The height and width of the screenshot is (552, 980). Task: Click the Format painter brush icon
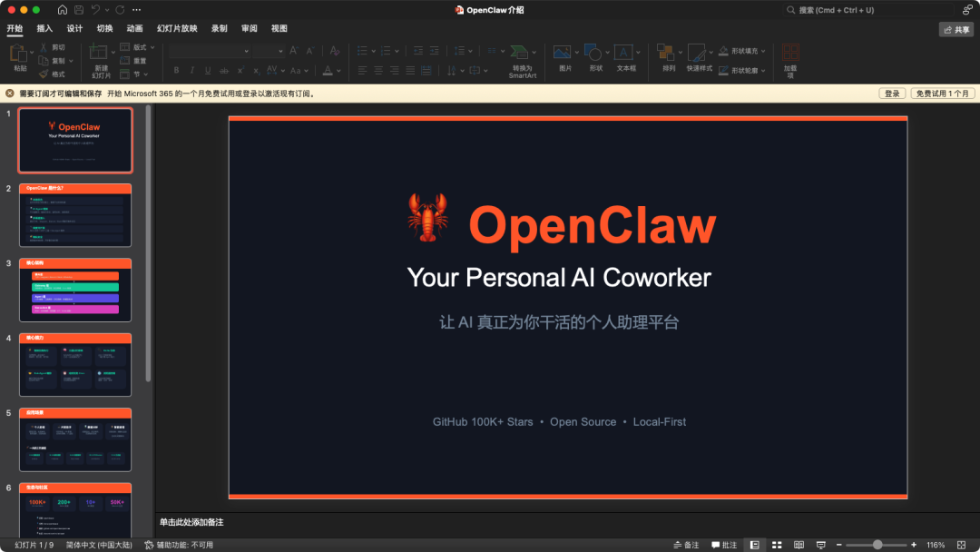pos(44,74)
